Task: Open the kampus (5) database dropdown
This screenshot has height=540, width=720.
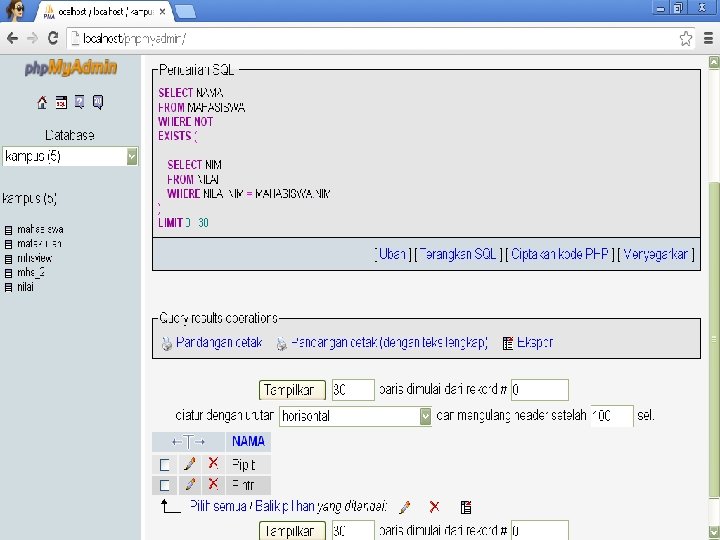Action: coord(70,157)
